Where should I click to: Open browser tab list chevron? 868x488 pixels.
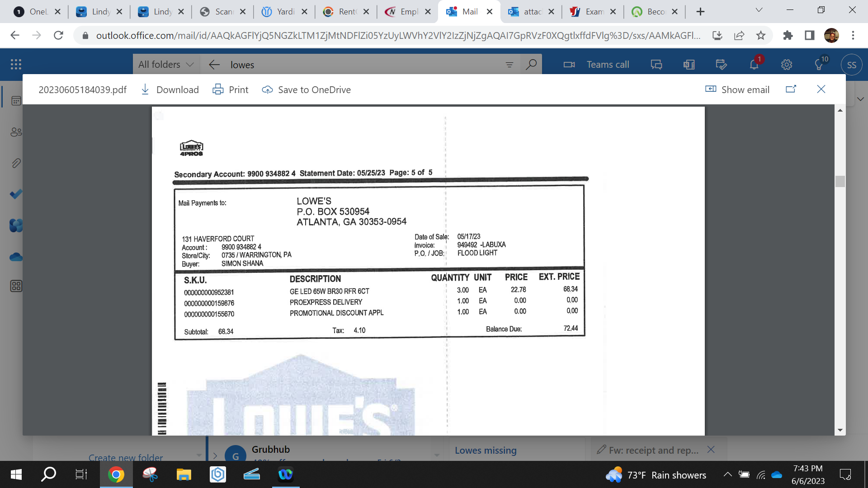(x=759, y=10)
